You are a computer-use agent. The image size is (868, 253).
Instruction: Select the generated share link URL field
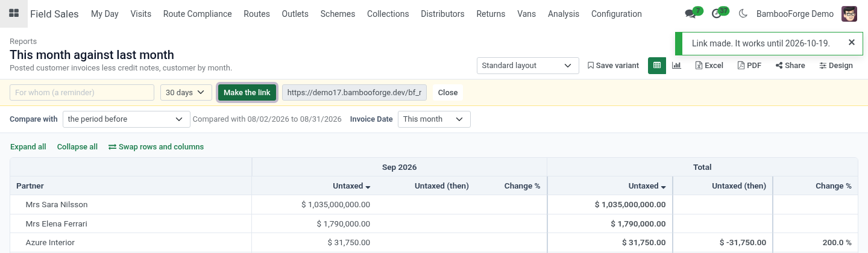tap(354, 93)
